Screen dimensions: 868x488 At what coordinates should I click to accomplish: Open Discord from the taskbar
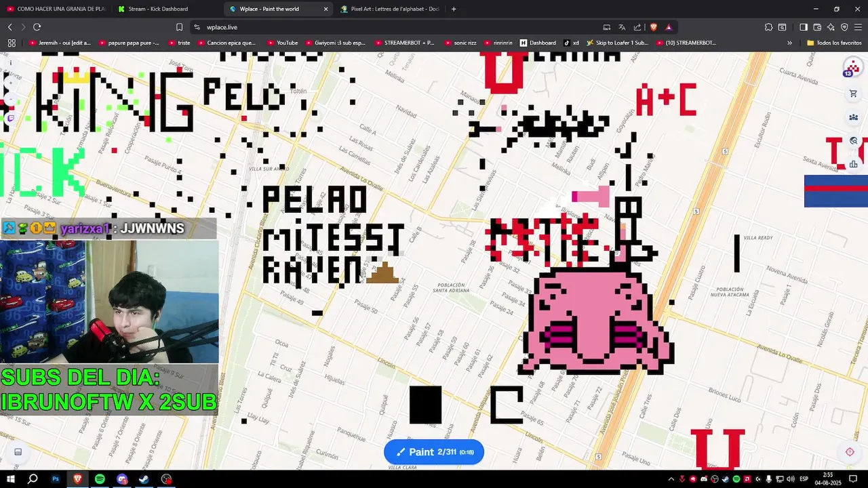point(122,479)
